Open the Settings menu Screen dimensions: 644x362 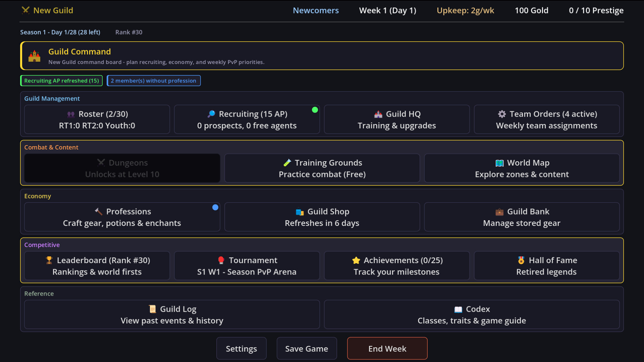pos(241,348)
